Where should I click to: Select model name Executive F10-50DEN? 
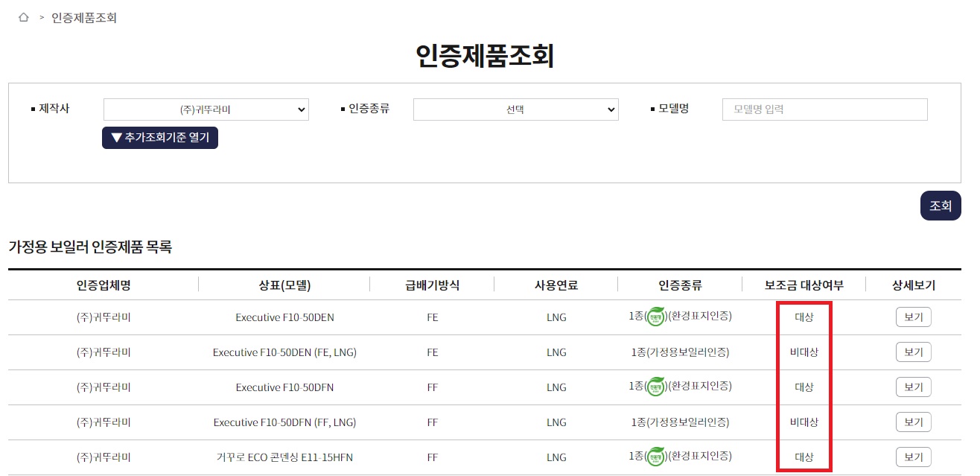pos(284,317)
